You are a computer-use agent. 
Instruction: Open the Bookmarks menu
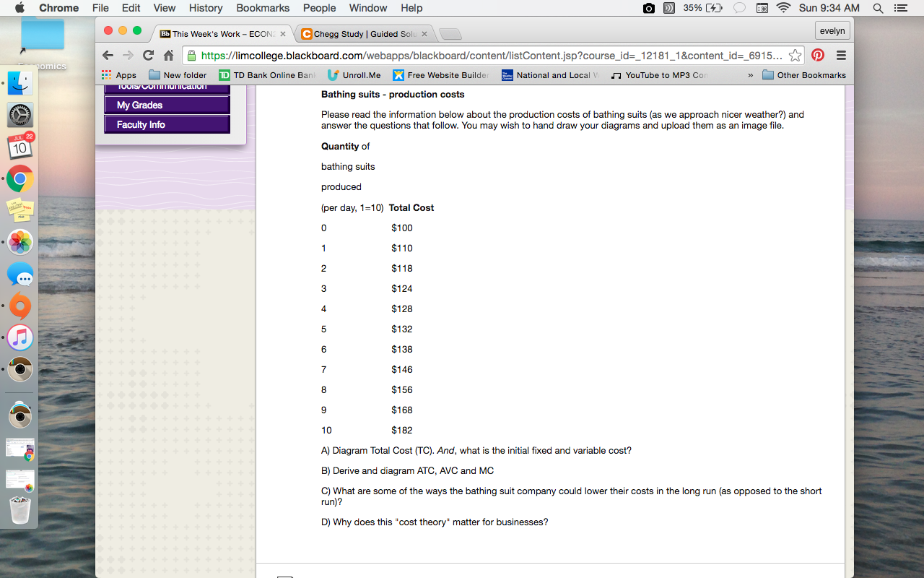tap(263, 8)
